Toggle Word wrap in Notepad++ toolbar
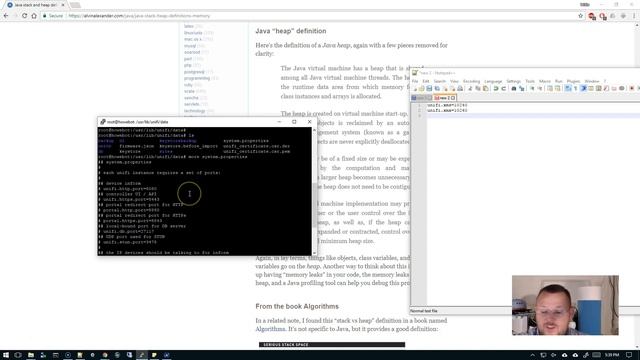640x360 pixels. click(x=568, y=89)
